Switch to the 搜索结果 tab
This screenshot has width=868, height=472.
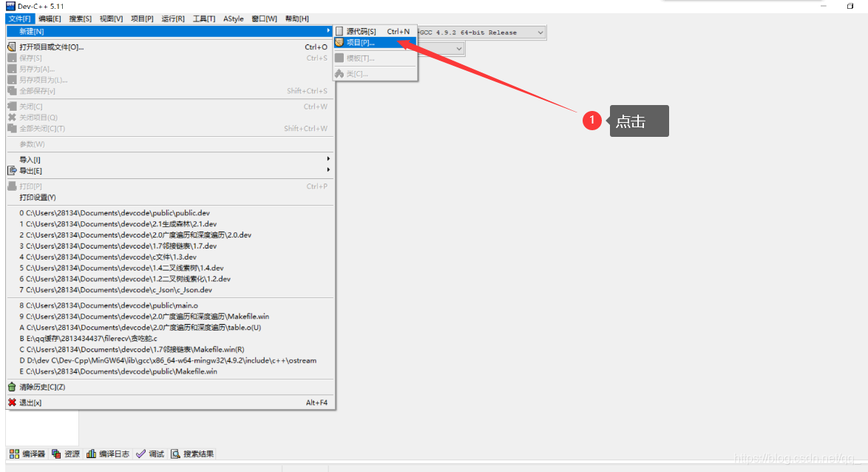pyautogui.click(x=192, y=454)
